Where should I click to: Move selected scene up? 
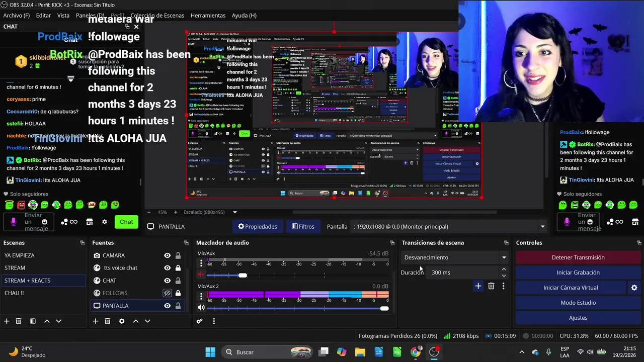coord(47,321)
